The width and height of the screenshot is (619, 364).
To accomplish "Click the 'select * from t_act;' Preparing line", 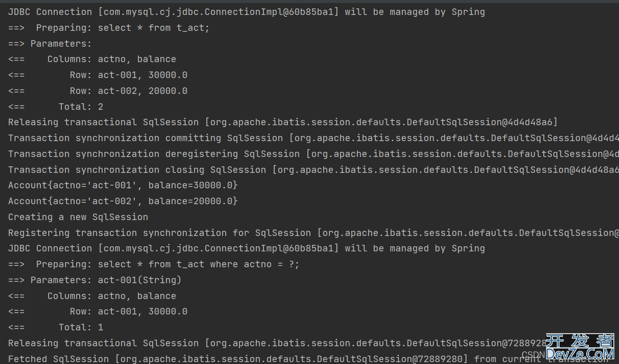I will [x=109, y=28].
